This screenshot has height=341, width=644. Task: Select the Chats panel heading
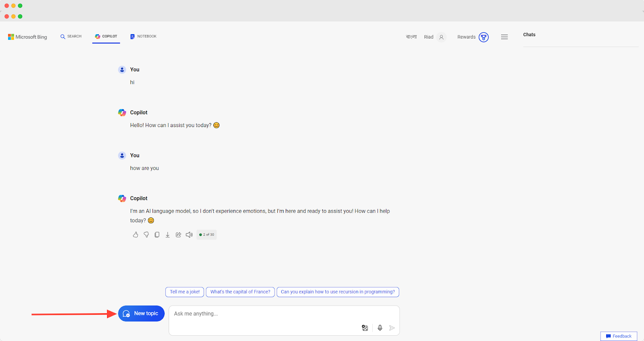[x=529, y=35]
